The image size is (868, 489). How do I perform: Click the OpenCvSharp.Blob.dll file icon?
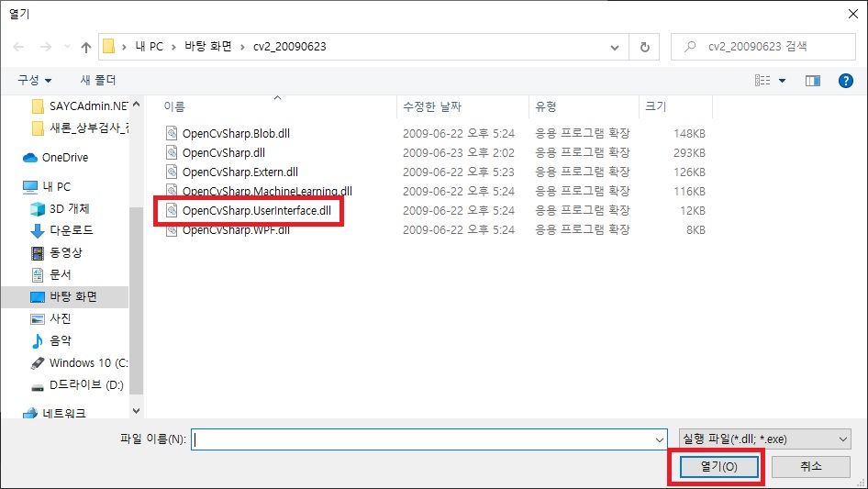[x=172, y=133]
